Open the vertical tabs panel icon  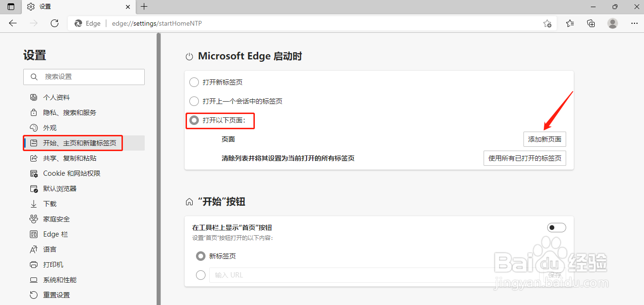pyautogui.click(x=11, y=7)
